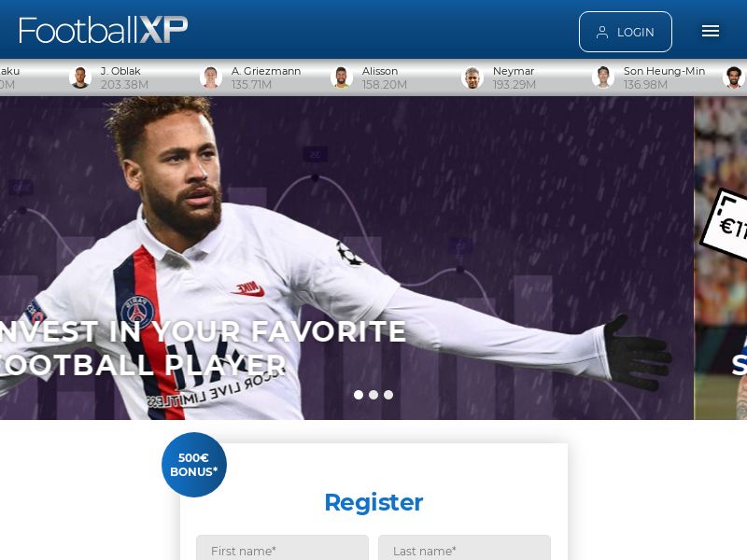Click the FootballXP logo
Viewport: 747px width, 560px height.
click(104, 30)
